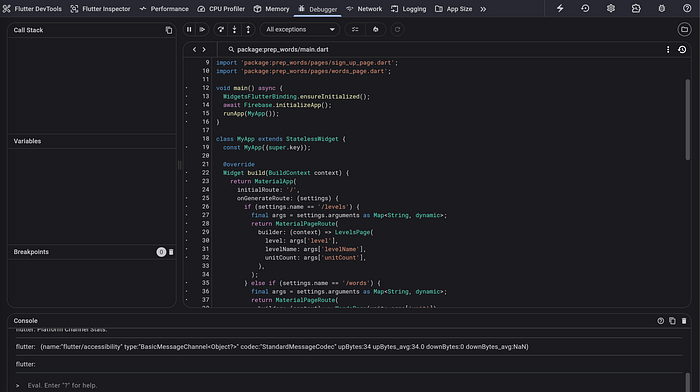This screenshot has width=700, height=392.
Task: Click the panel splitter handle
Action: [179, 165]
